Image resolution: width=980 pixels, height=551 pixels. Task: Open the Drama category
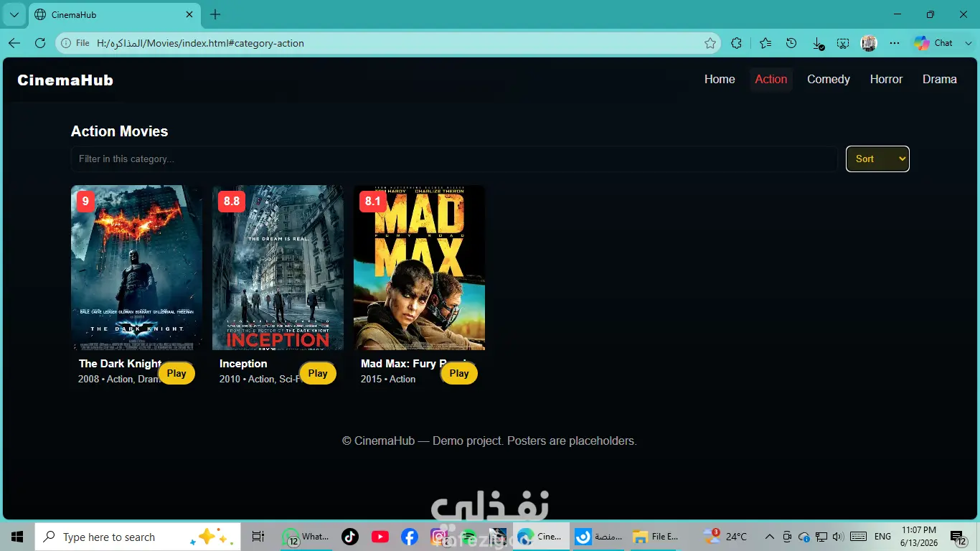[940, 80]
